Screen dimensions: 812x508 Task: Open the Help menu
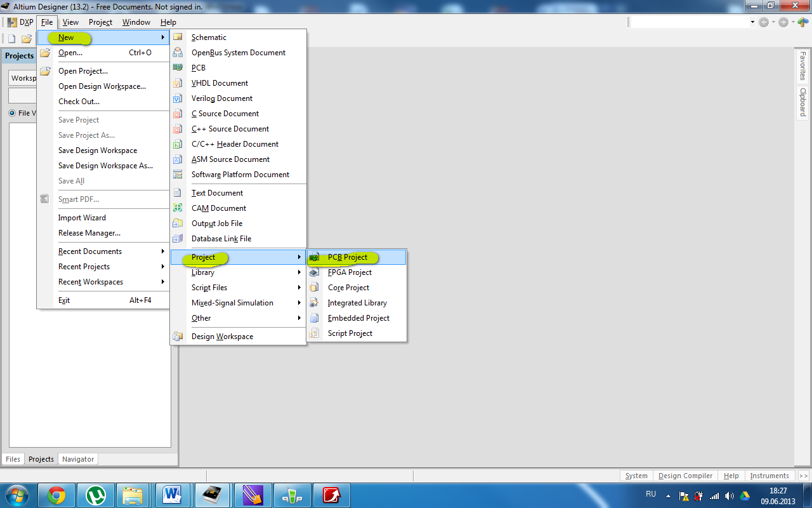pyautogui.click(x=168, y=22)
